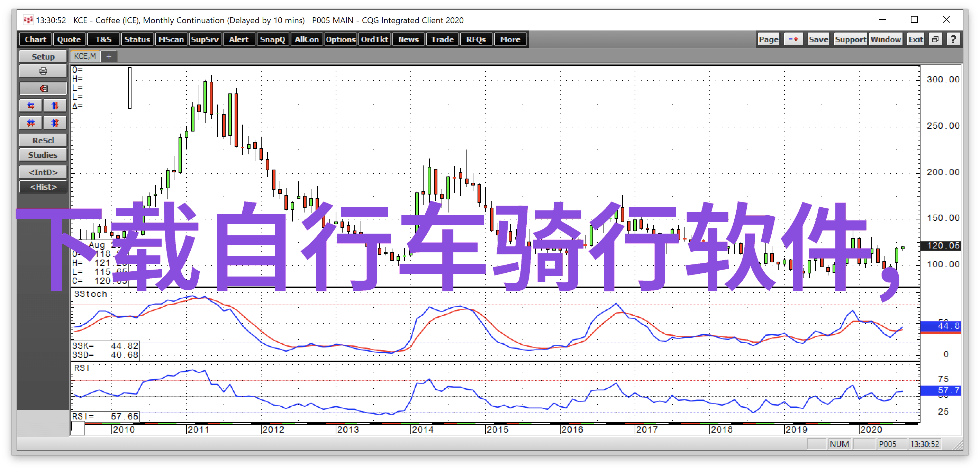Click the RSI= 57.65 value box
Viewport: 980px width, 470px height.
click(x=106, y=416)
